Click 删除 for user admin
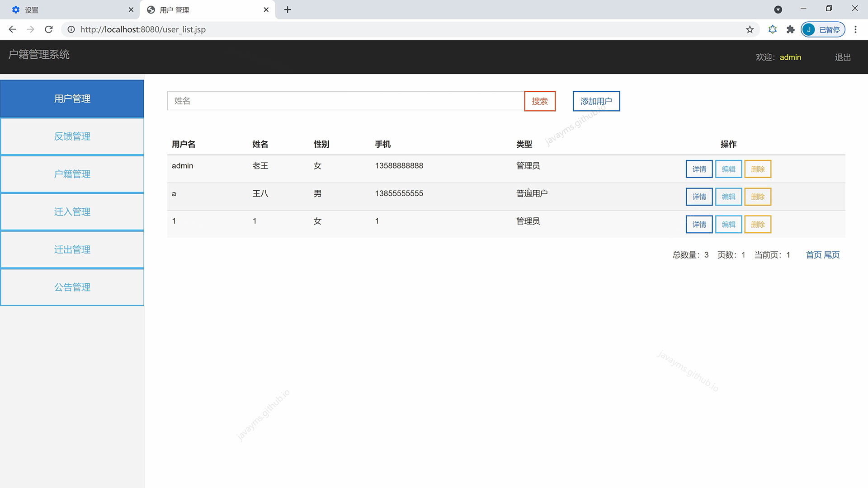Screen dimensions: 868x488 [758, 169]
